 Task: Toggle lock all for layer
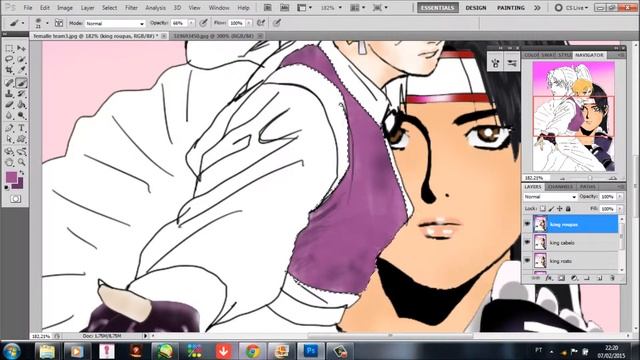[568, 209]
